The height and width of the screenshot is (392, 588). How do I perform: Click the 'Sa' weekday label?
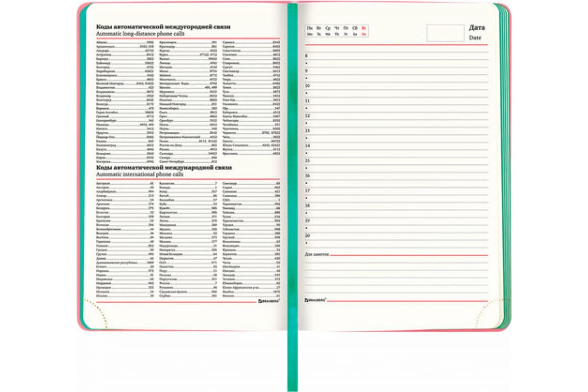point(355,34)
